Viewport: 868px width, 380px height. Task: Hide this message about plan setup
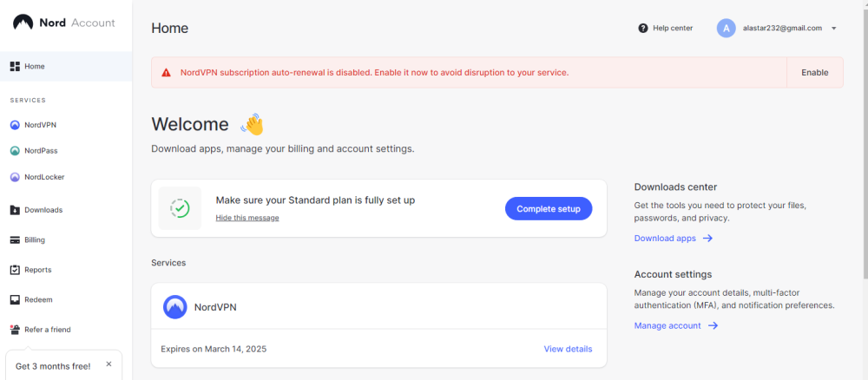247,218
